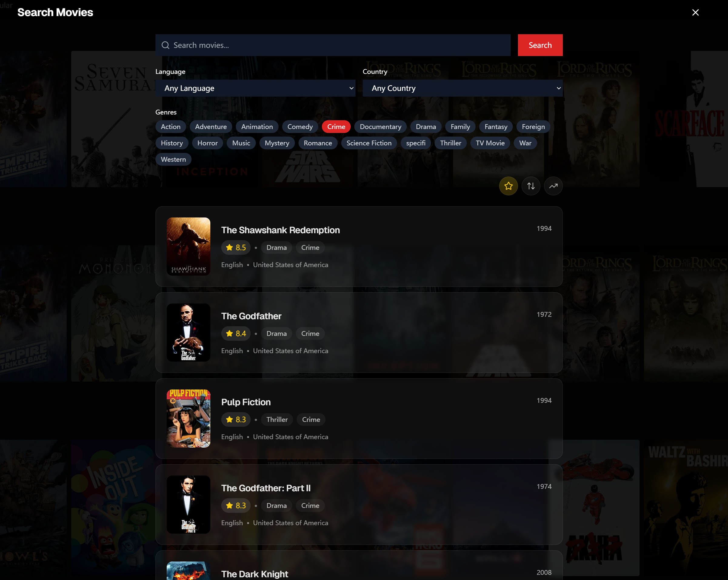This screenshot has height=580, width=728.
Task: Click the 1974 year on Godfather Part II
Action: point(544,486)
